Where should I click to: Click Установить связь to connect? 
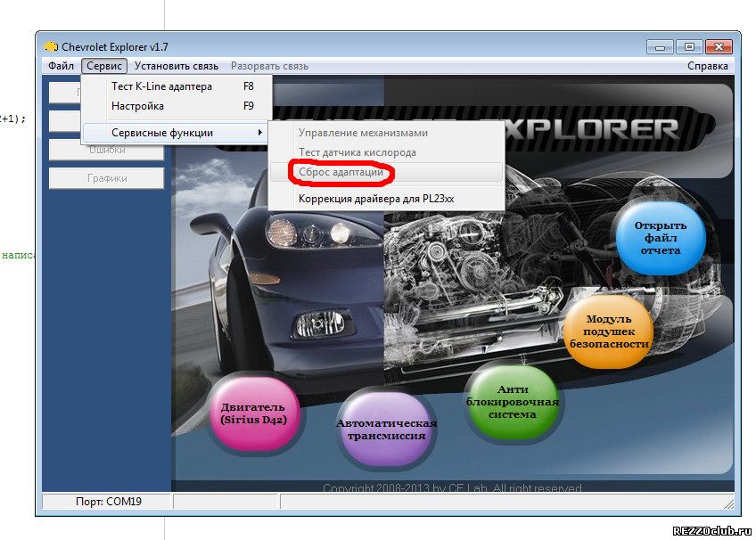point(176,66)
